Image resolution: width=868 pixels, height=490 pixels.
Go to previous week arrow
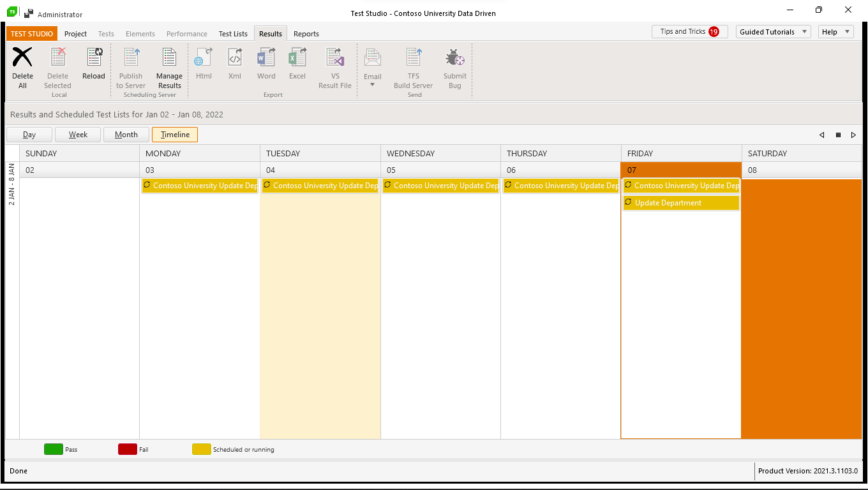tap(822, 135)
